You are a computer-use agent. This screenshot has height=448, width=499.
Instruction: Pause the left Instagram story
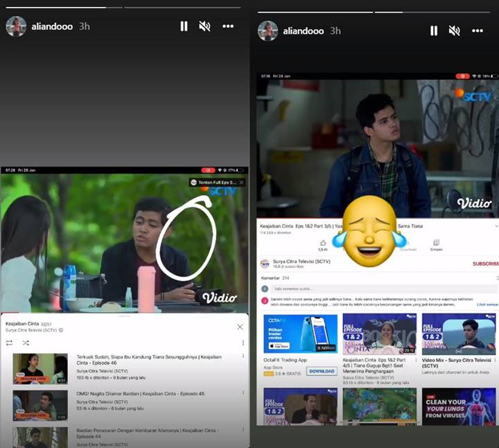click(x=184, y=26)
